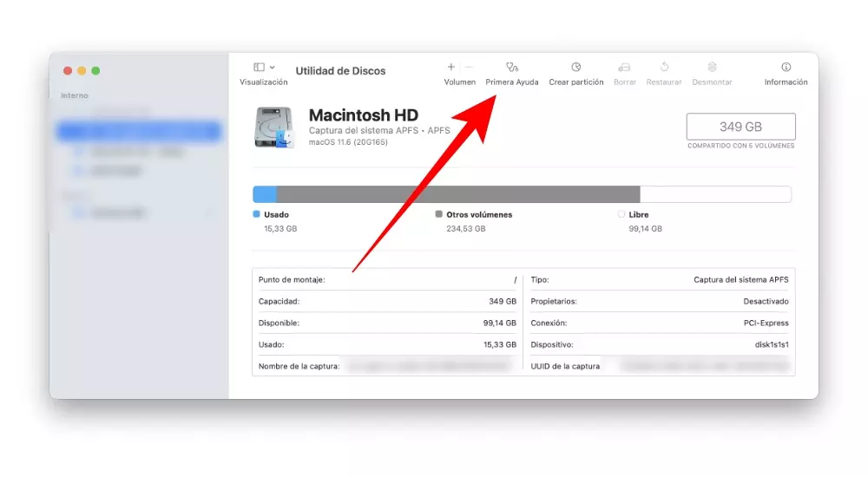Click the Primera Ayuda stethoscope icon
Image resolution: width=868 pixels, height=477 pixels.
coord(511,68)
